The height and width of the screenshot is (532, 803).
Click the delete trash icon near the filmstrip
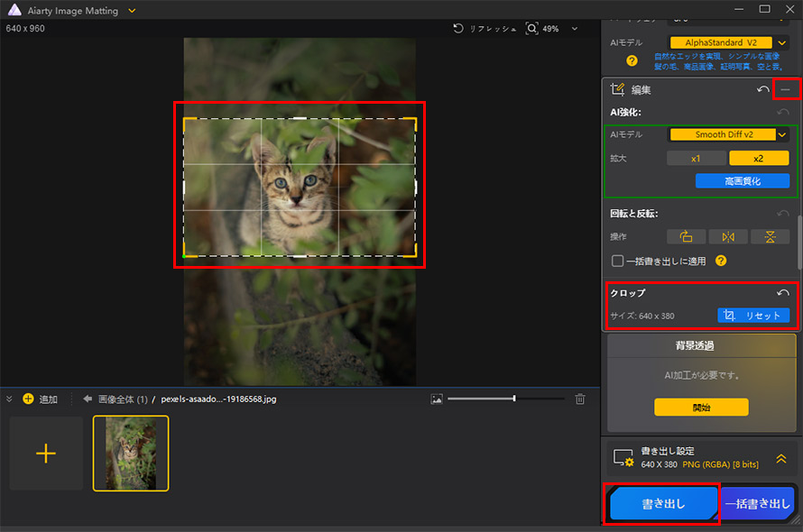click(x=580, y=398)
